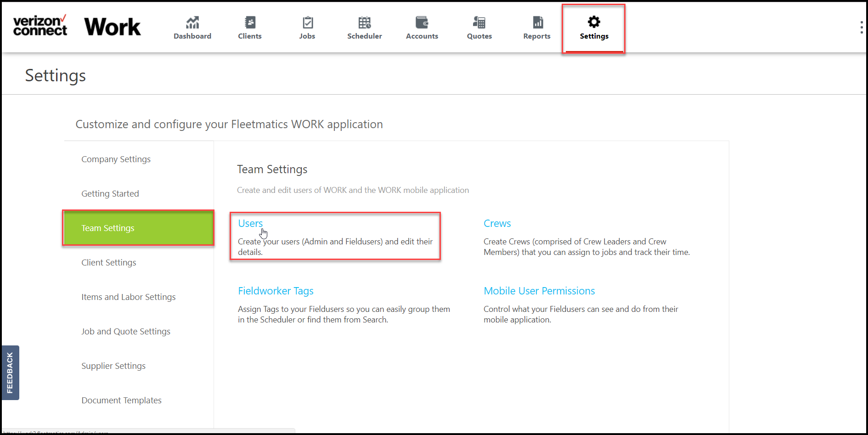Screen dimensions: 868x435
Task: Click the Team Settings heading
Action: click(x=272, y=169)
